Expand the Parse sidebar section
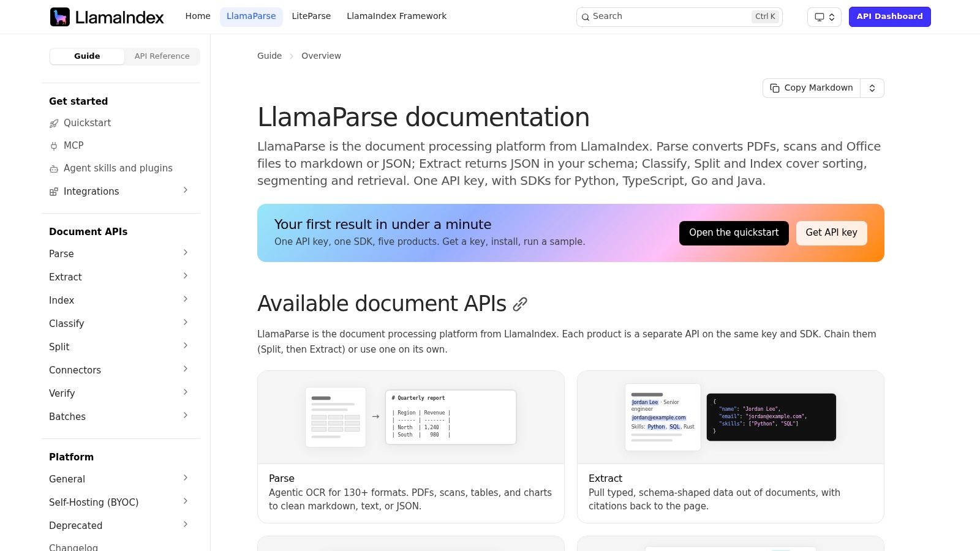Screen dimensions: 980x551 click(x=186, y=253)
